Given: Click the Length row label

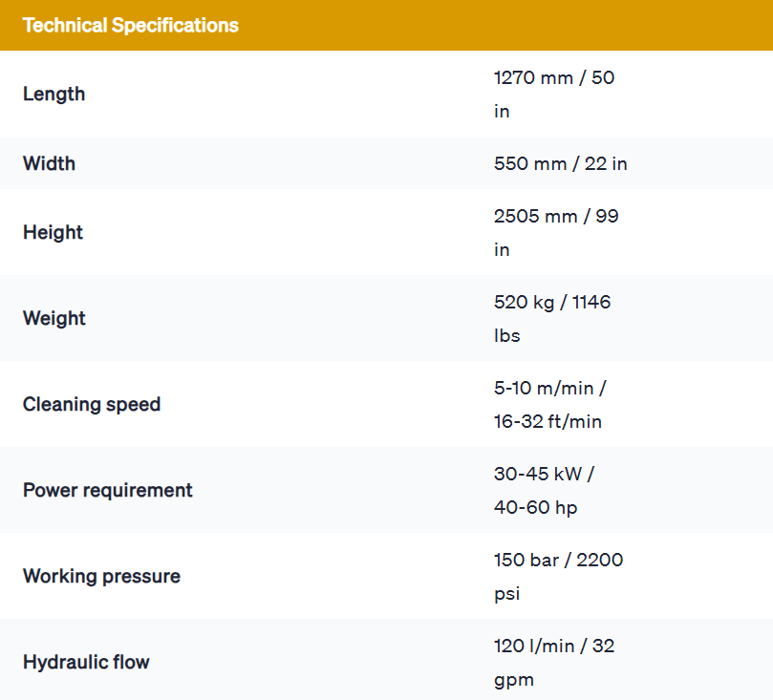Looking at the screenshot, I should point(54,94).
